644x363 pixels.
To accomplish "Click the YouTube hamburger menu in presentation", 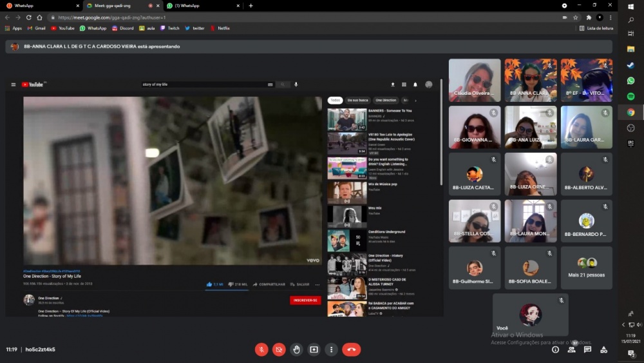I will [14, 84].
